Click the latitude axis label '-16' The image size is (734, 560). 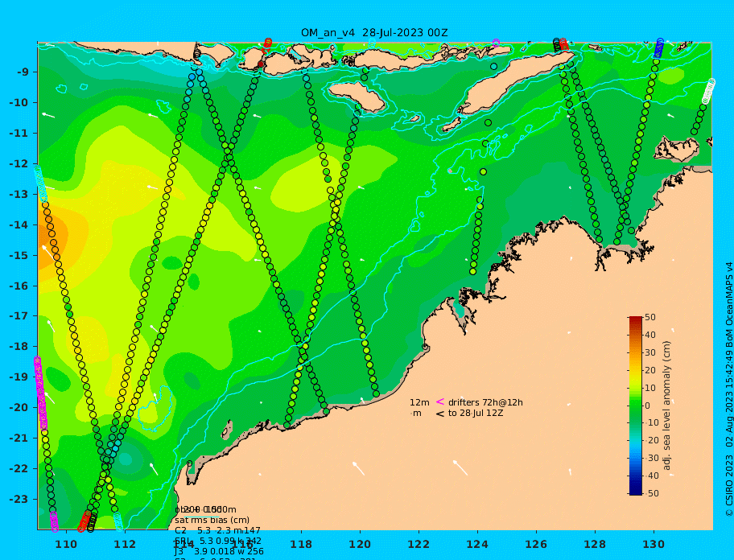point(19,286)
